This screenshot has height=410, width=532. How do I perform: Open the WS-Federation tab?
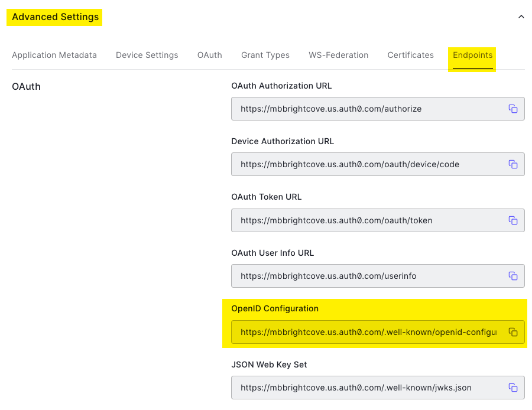coord(338,55)
